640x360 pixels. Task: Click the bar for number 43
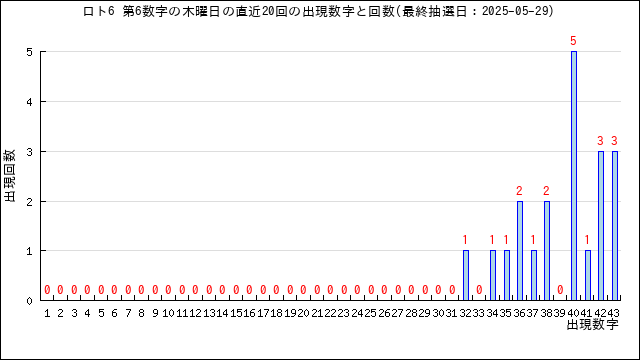point(615,226)
